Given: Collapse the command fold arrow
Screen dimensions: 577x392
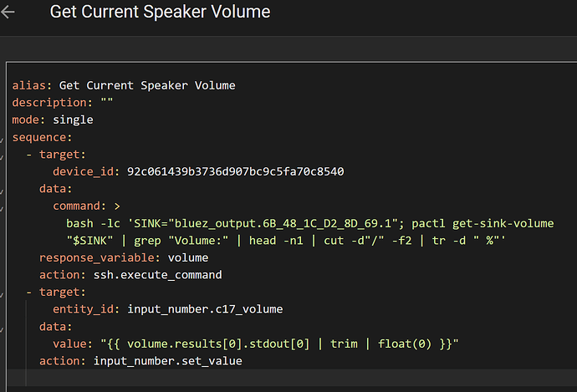Looking at the screenshot, I should coord(2,209).
